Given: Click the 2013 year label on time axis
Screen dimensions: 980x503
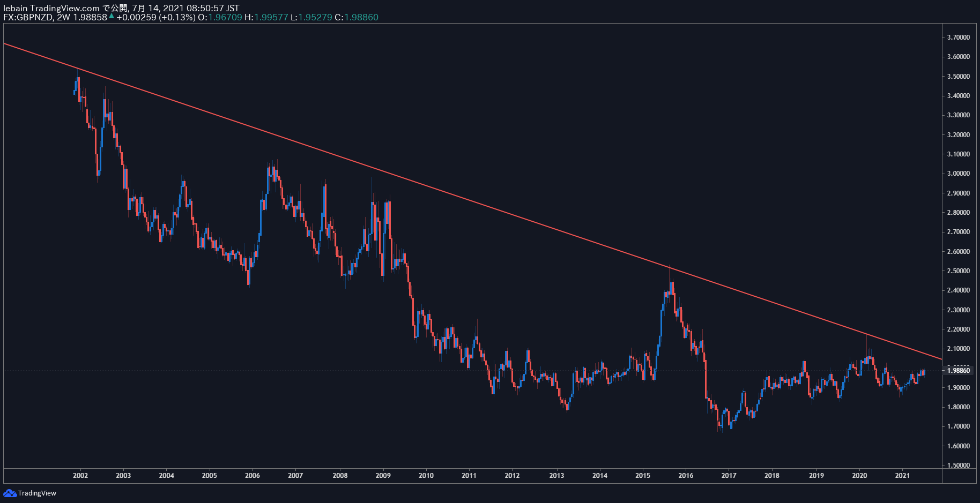Looking at the screenshot, I should pos(556,476).
